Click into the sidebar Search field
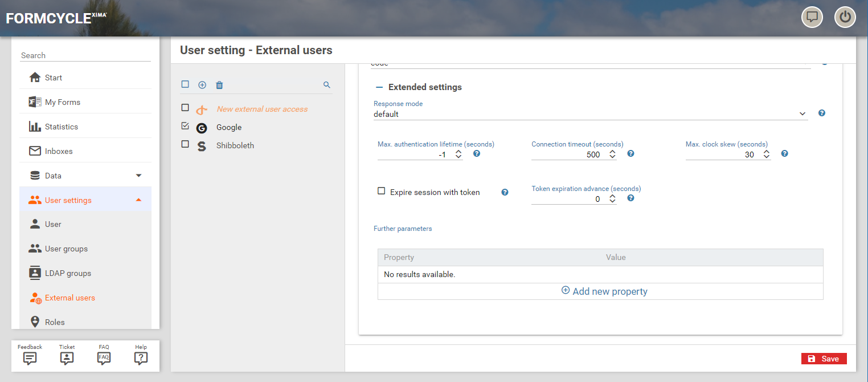868x382 pixels. pyautogui.click(x=85, y=55)
